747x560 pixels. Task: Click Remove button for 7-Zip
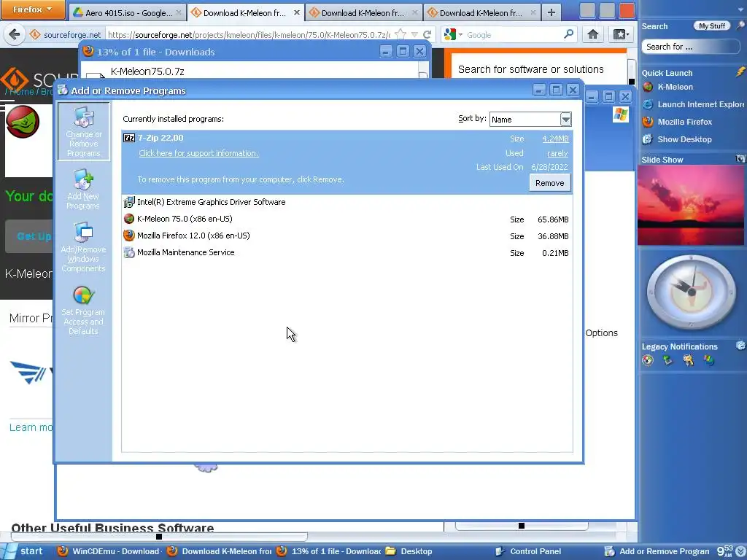click(550, 183)
